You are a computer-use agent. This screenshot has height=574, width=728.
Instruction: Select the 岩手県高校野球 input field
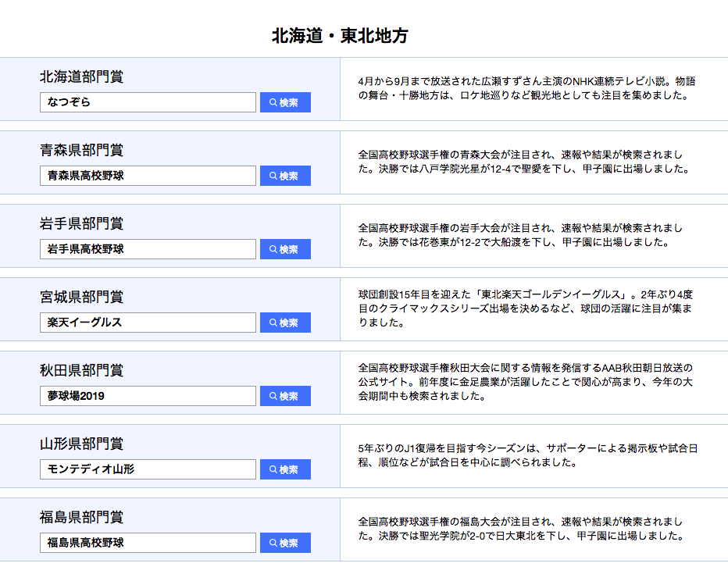point(148,249)
